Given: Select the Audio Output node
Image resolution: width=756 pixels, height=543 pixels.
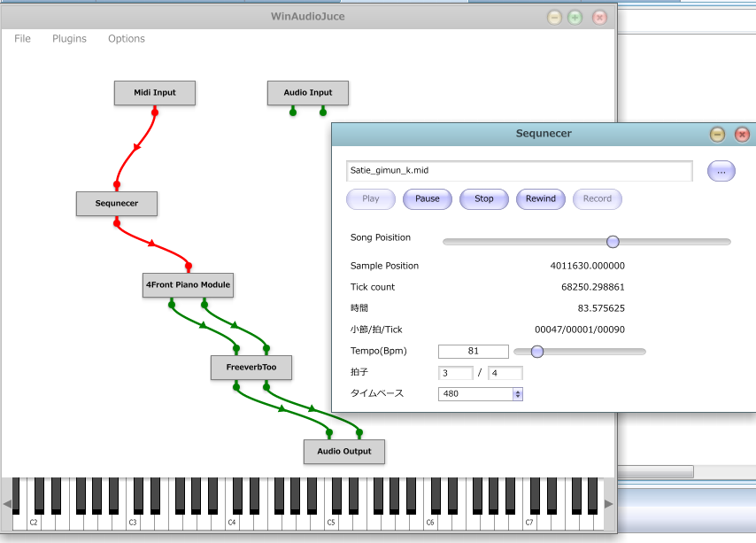Looking at the screenshot, I should coord(344,452).
